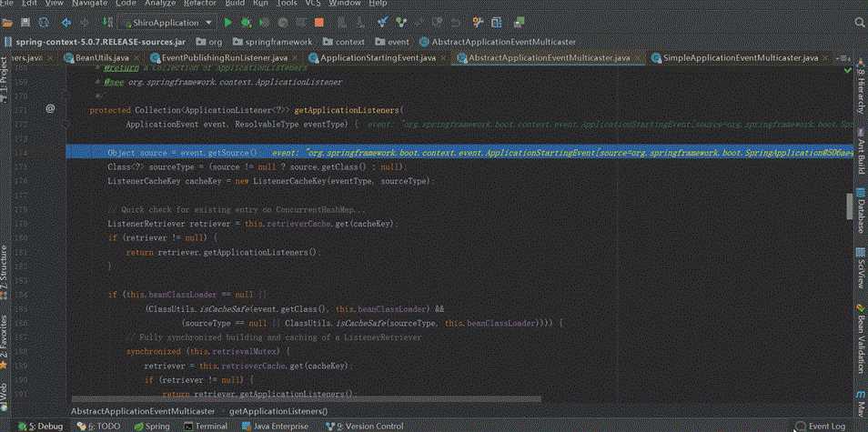Viewport: 868px width, 432px height.
Task: Open the Version Control tool window
Action: click(x=365, y=426)
